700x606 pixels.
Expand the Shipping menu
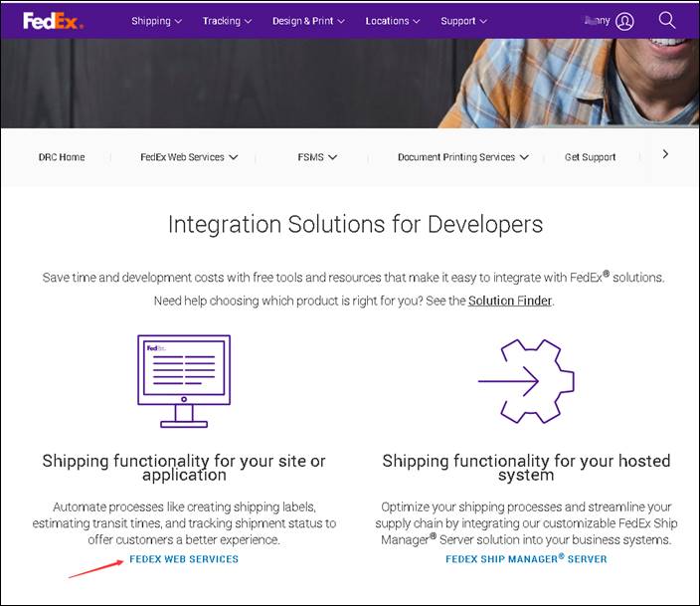coord(156,21)
